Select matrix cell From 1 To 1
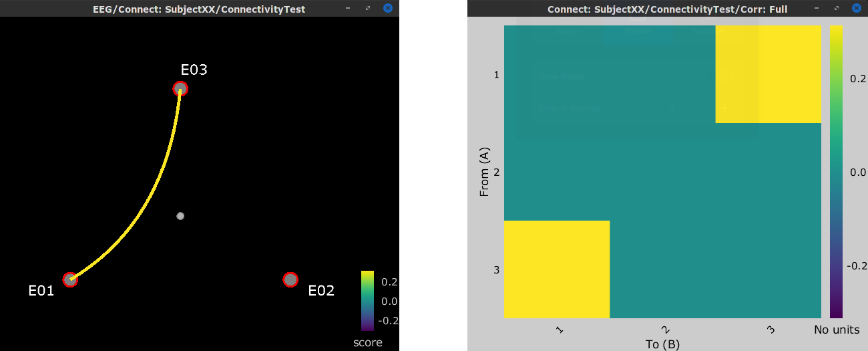Screen dimensions: 868x351 tap(557, 74)
